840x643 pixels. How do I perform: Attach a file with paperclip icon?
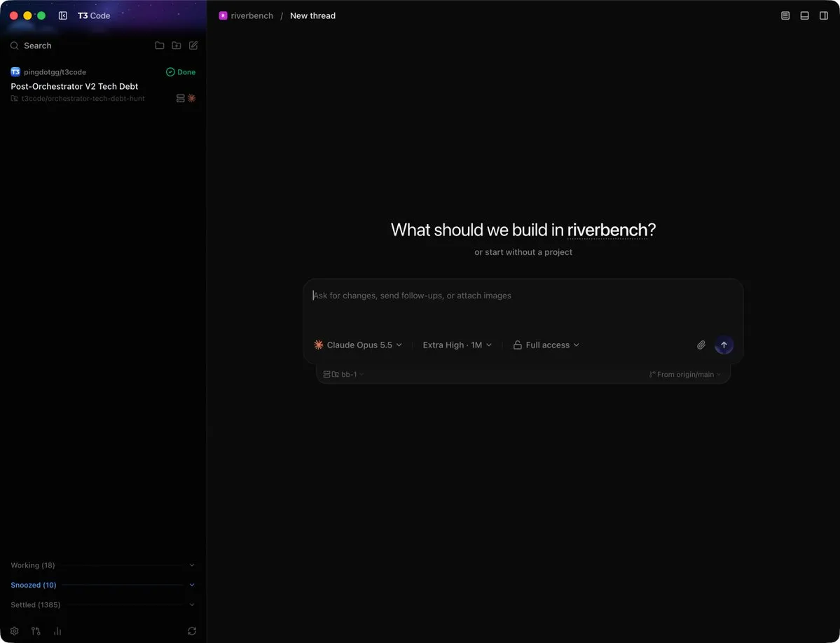[701, 345]
